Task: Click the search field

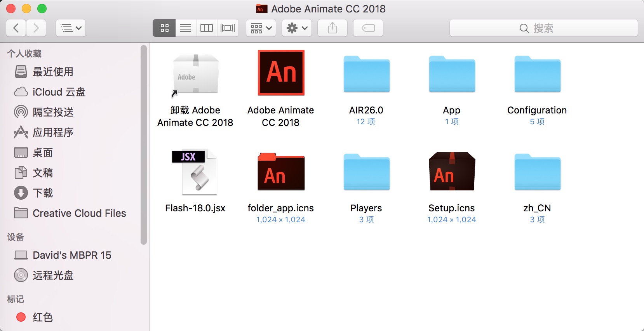Action: tap(544, 28)
